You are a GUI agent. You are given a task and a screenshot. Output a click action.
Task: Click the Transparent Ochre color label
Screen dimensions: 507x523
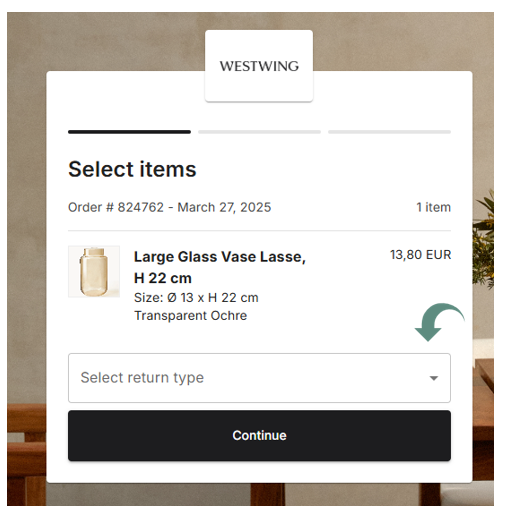coord(190,315)
